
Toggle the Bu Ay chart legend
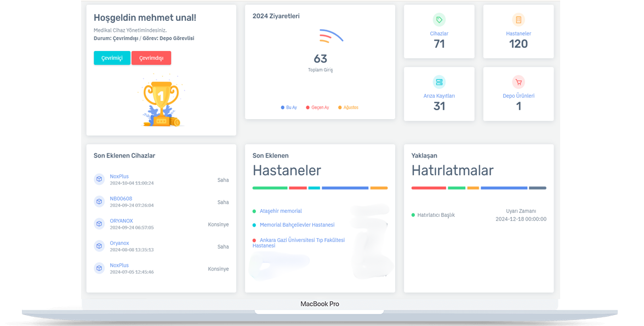click(289, 108)
